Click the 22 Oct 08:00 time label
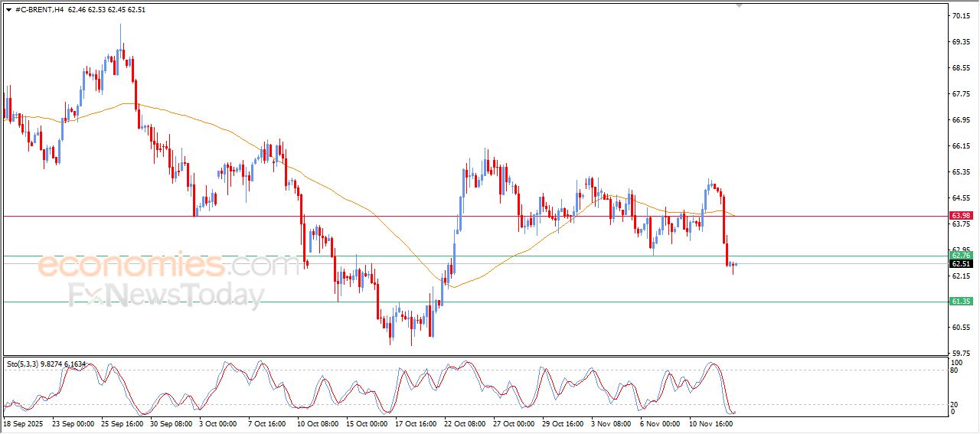 point(464,423)
